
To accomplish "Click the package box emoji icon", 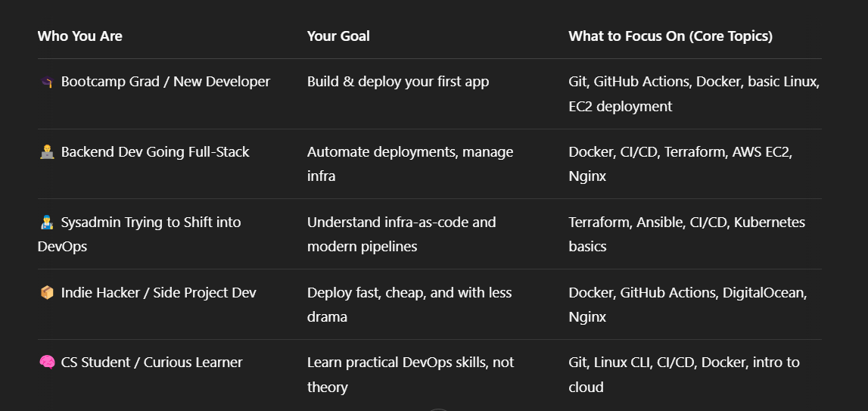I will (x=46, y=293).
